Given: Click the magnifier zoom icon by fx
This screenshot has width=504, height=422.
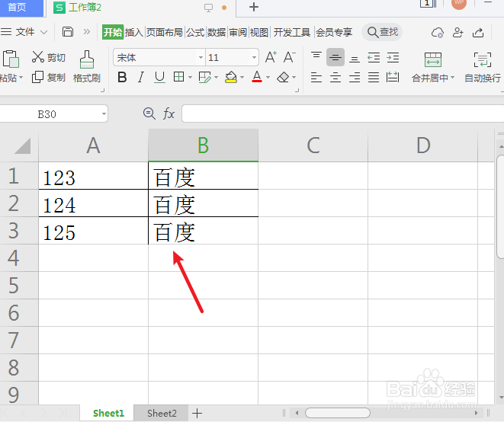Looking at the screenshot, I should [149, 113].
